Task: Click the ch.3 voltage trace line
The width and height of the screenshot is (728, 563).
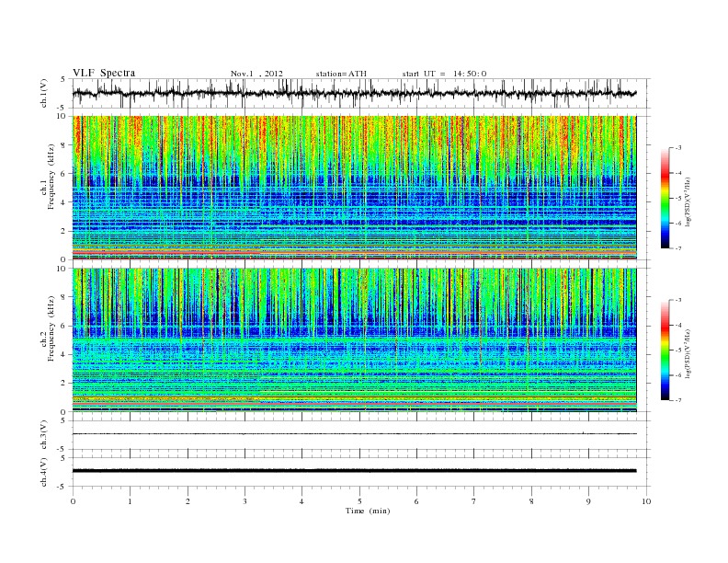Action: (354, 434)
